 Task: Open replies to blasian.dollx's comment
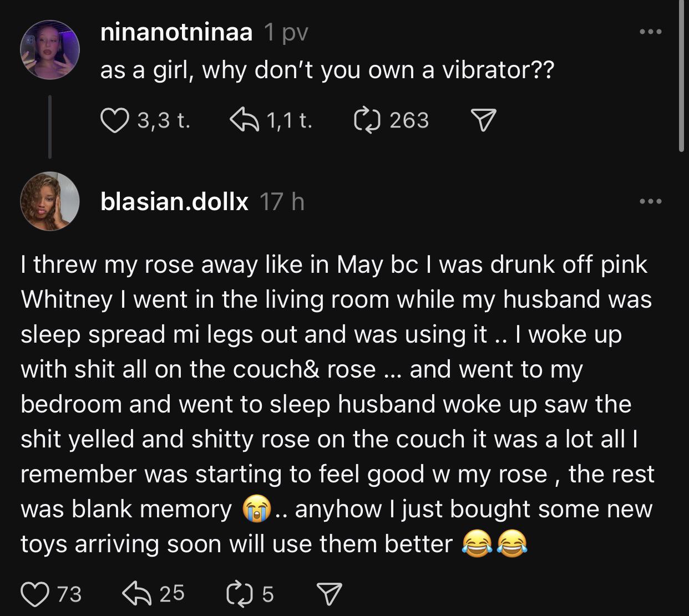tap(136, 594)
